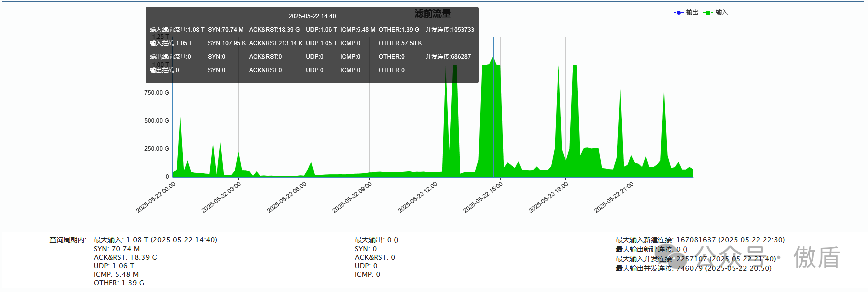Click the OTHER:57.58 K tooltip value

click(400, 43)
